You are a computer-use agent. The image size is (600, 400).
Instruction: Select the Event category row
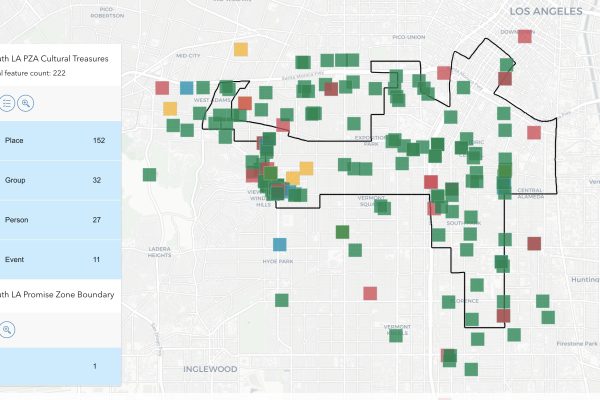[x=60, y=260]
